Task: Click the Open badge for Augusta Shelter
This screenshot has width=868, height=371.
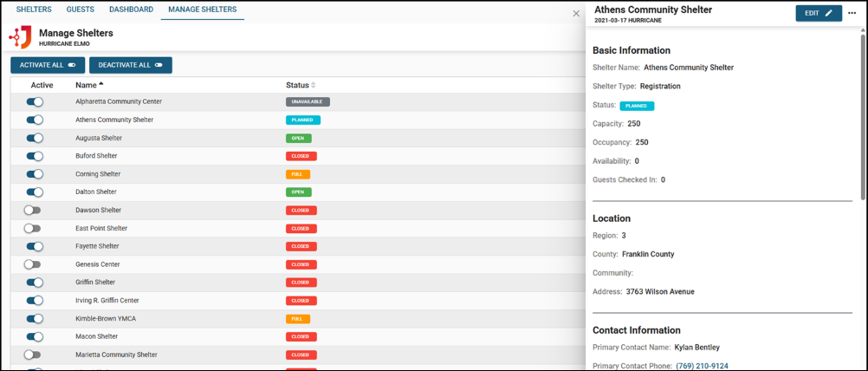Action: tap(298, 139)
